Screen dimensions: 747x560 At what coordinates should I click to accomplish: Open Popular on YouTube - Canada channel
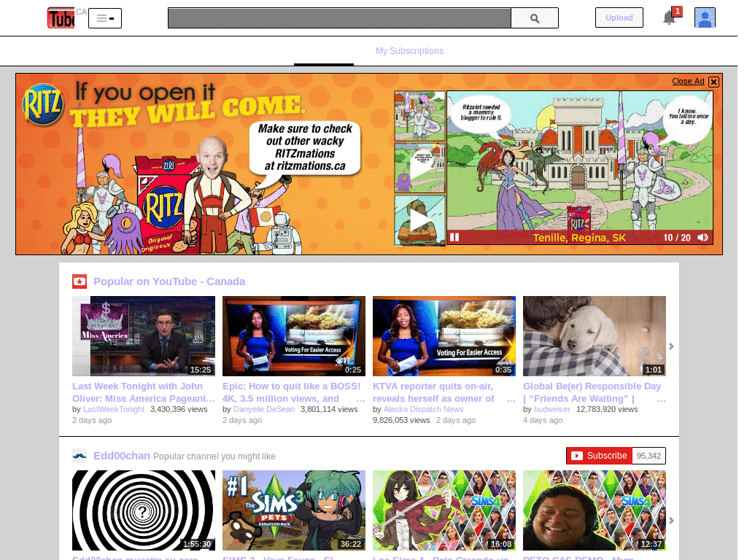click(169, 281)
